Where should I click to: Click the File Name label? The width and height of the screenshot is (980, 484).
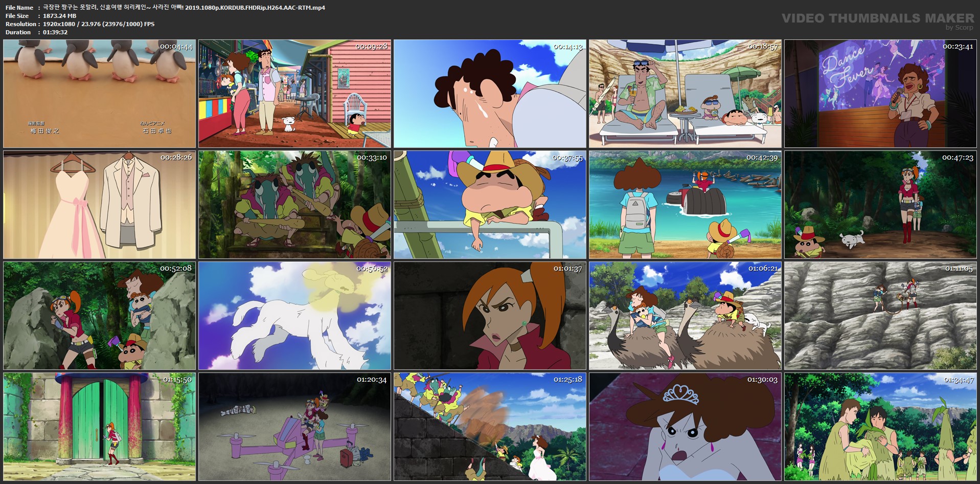19,8
